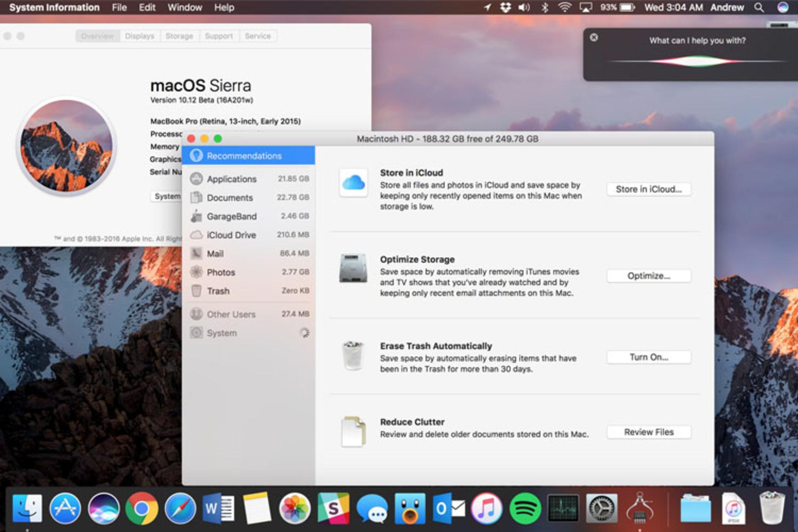Click the location services arrow icon
Image resolution: width=798 pixels, height=532 pixels.
(x=488, y=7)
